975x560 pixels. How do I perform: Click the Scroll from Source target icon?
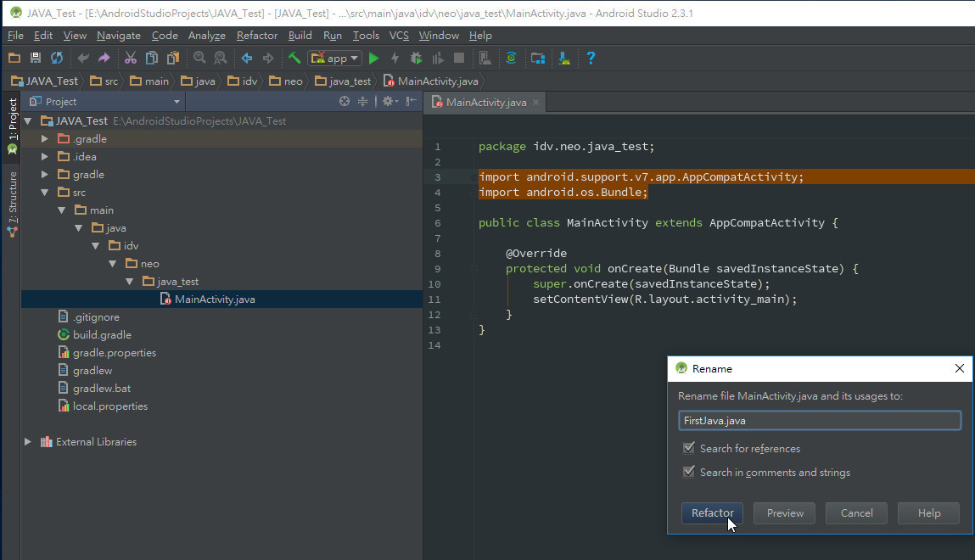tap(345, 101)
